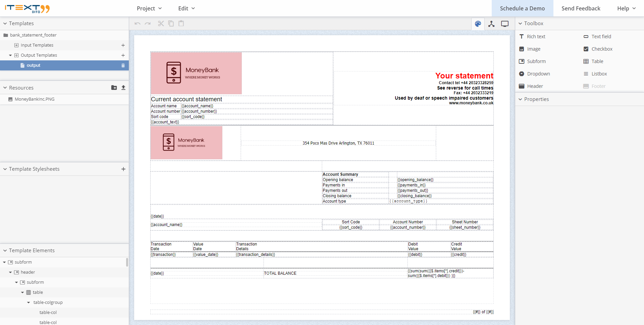Screen dimensions: 644x325
Task: Select the Checkbox element in the Toolbox
Action: coord(602,49)
